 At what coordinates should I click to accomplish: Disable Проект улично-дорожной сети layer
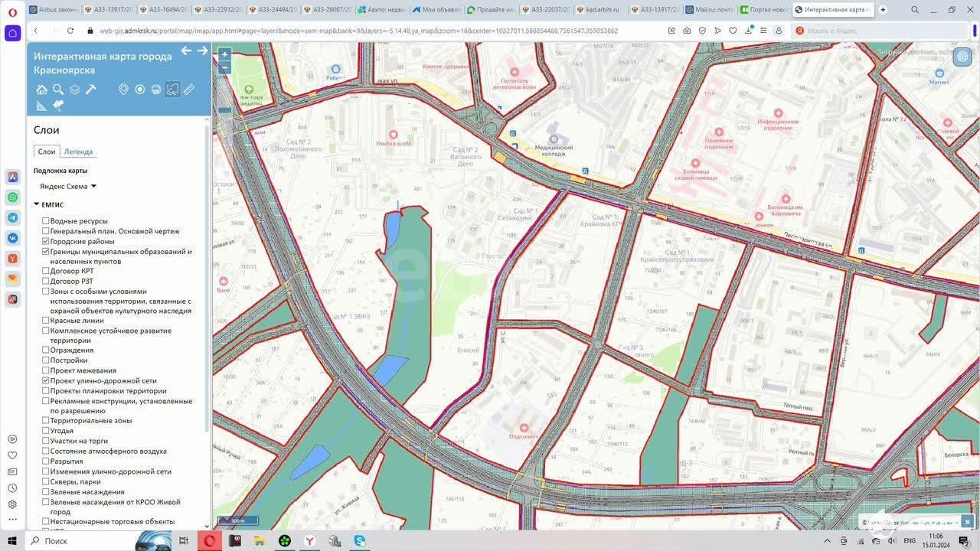tap(46, 380)
